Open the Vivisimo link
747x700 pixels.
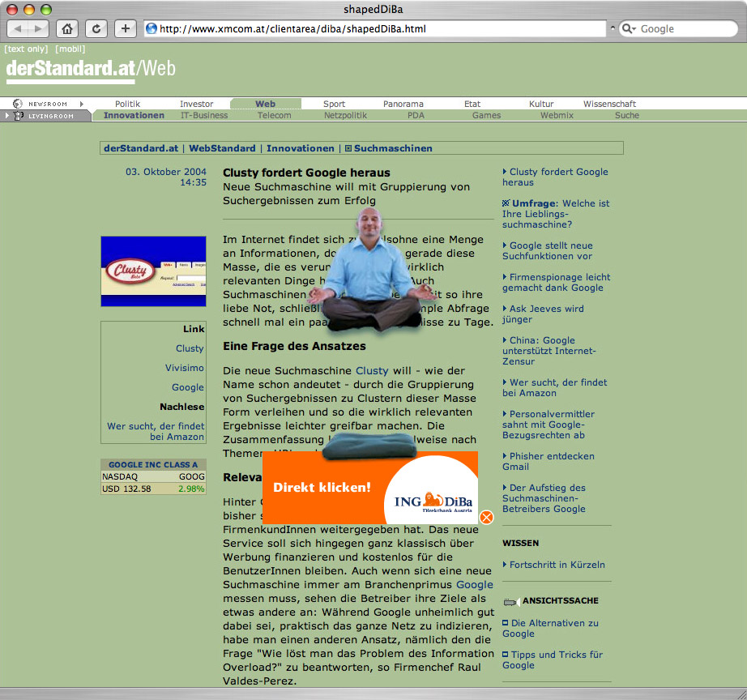(185, 368)
